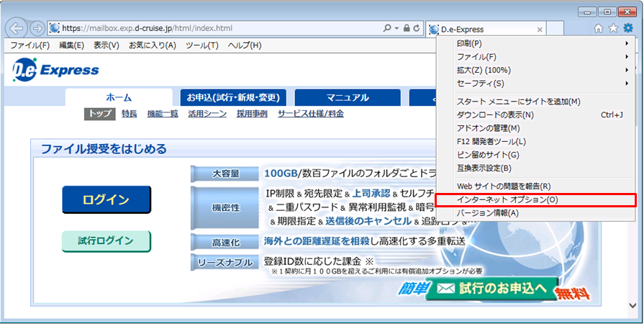Click the 試行ログイン button

(106, 241)
